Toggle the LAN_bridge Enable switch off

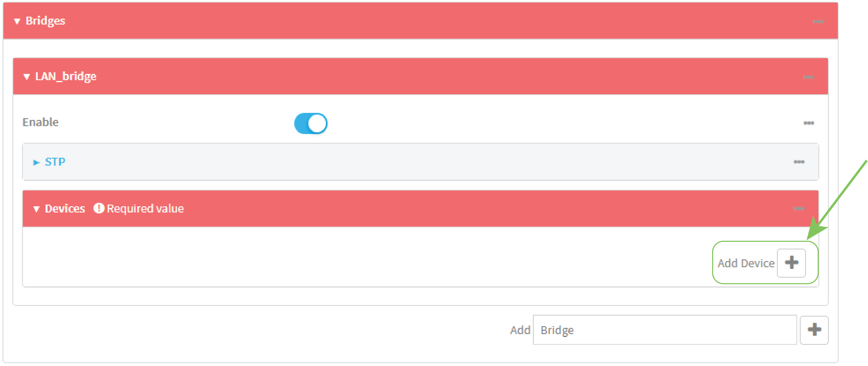(x=311, y=124)
